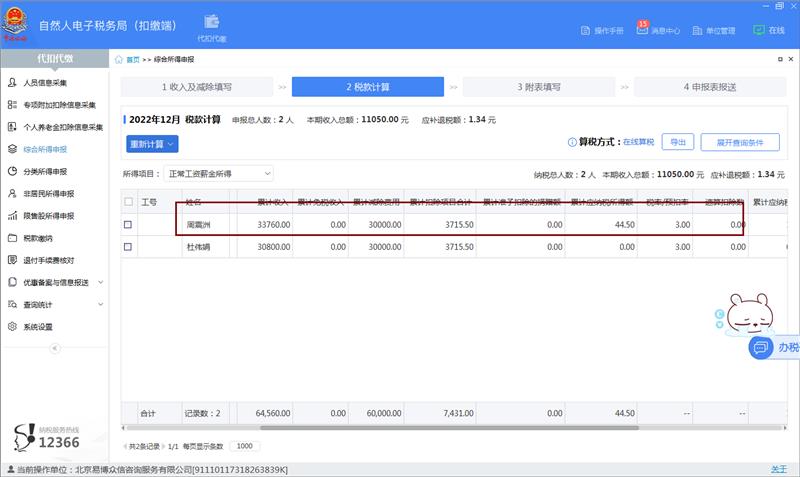The width and height of the screenshot is (800, 477).
Task: Click the 在线 status monitor icon
Action: 769,31
